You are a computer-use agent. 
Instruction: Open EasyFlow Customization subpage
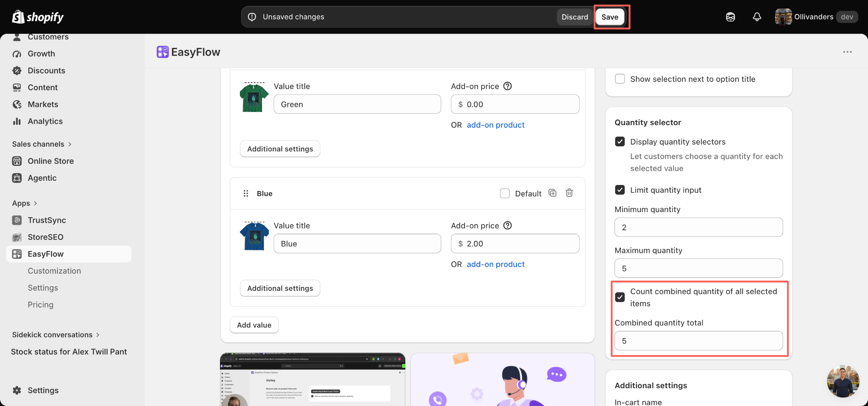[x=54, y=271]
